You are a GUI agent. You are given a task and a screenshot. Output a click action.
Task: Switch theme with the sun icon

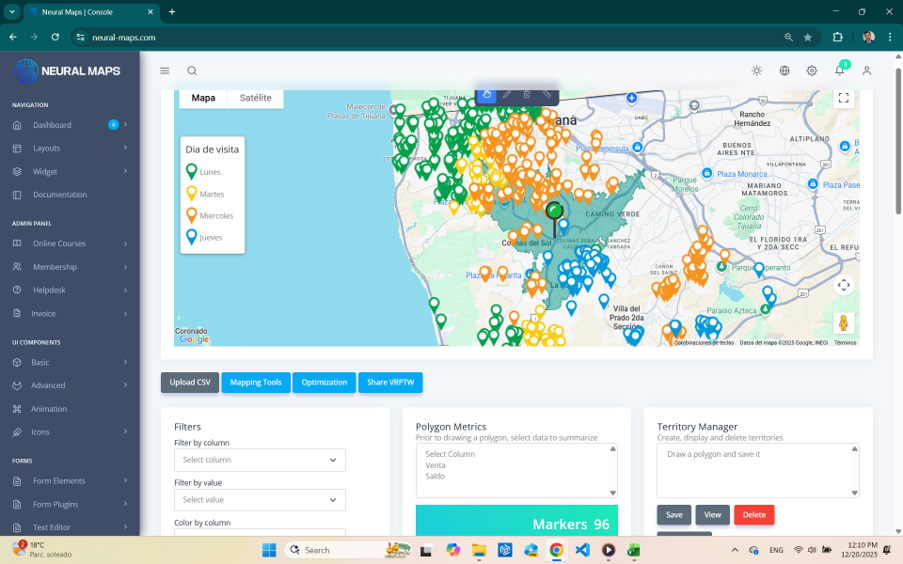(x=757, y=71)
